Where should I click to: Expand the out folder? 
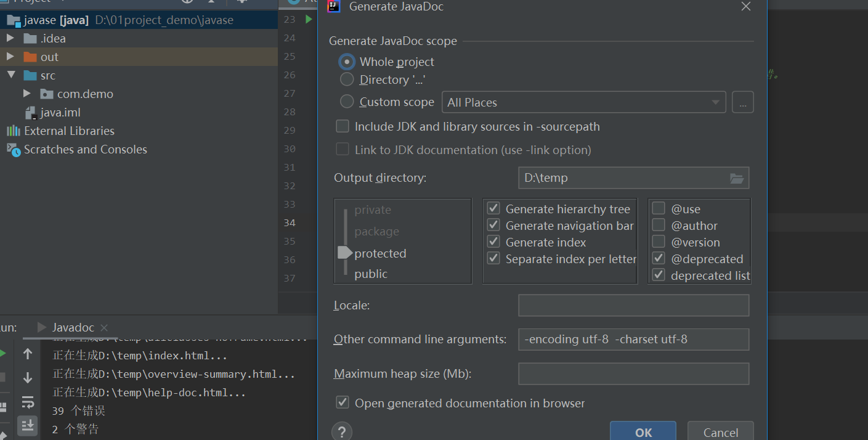10,57
